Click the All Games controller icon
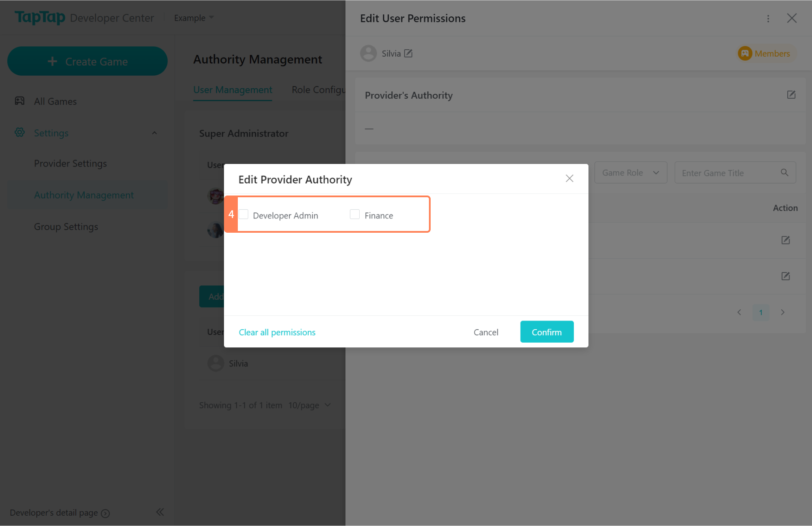812x526 pixels. pos(20,101)
